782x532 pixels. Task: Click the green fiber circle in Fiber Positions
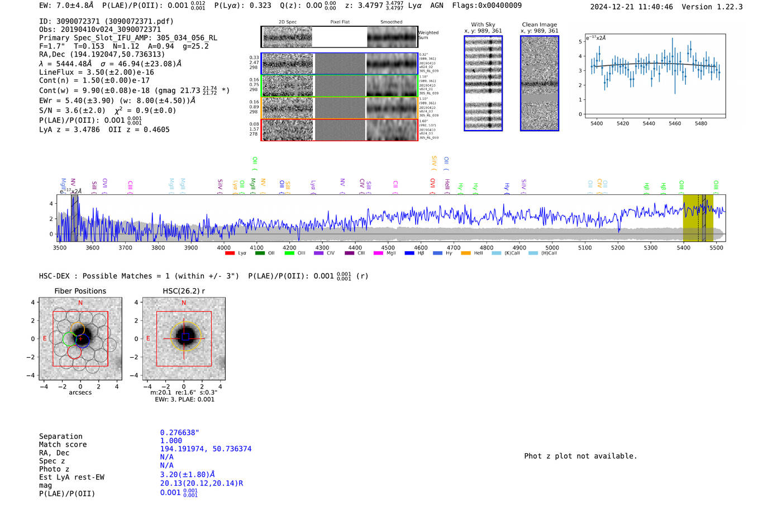coord(69,338)
